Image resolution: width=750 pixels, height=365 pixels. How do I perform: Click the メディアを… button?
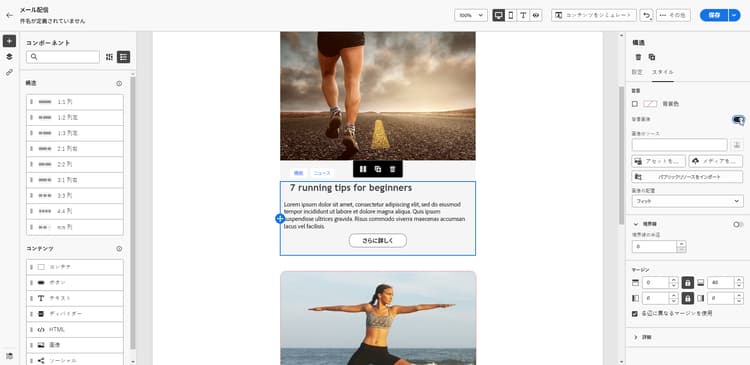pos(716,162)
